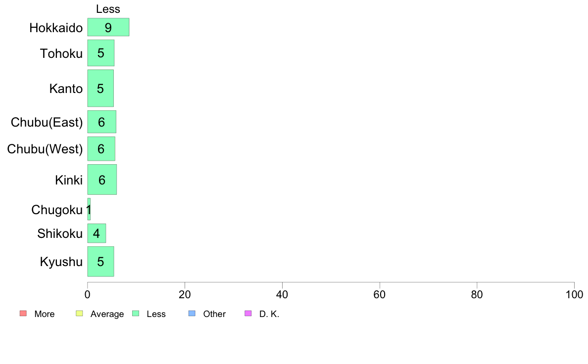This screenshot has height=364, width=588.
Task: Select the Kyushu bar
Action: click(x=100, y=262)
